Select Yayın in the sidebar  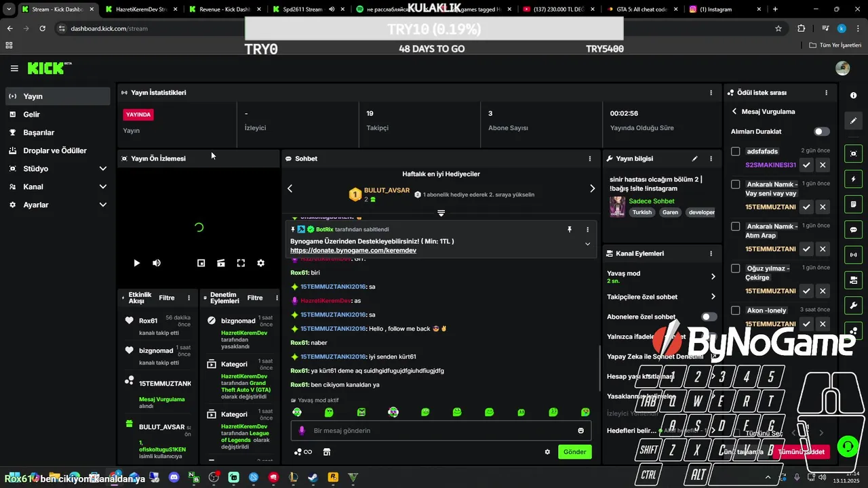58,96
